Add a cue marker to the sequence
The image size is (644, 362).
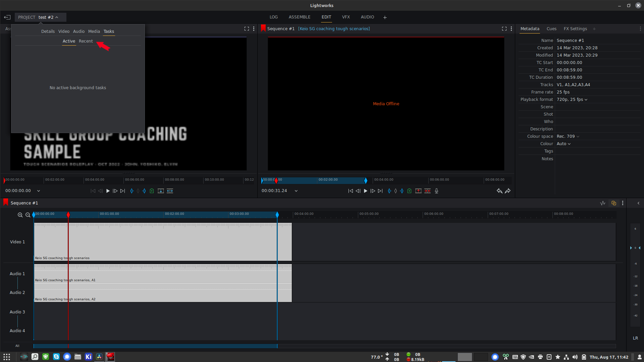(410, 191)
